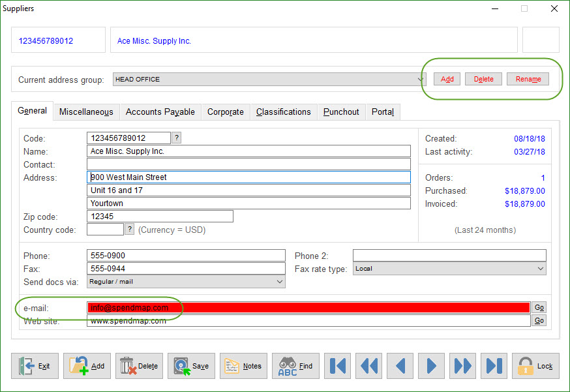570x392 pixels.
Task: Expand the Current address group dropdown
Action: pyautogui.click(x=421, y=80)
